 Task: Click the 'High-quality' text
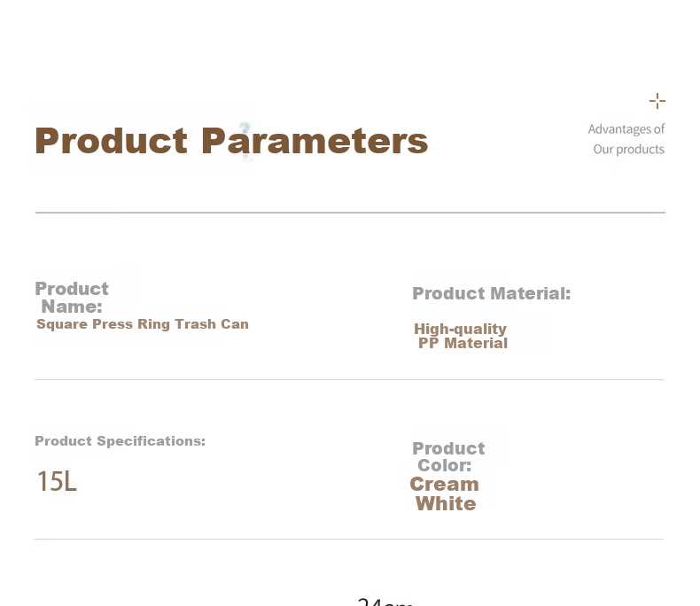point(460,329)
